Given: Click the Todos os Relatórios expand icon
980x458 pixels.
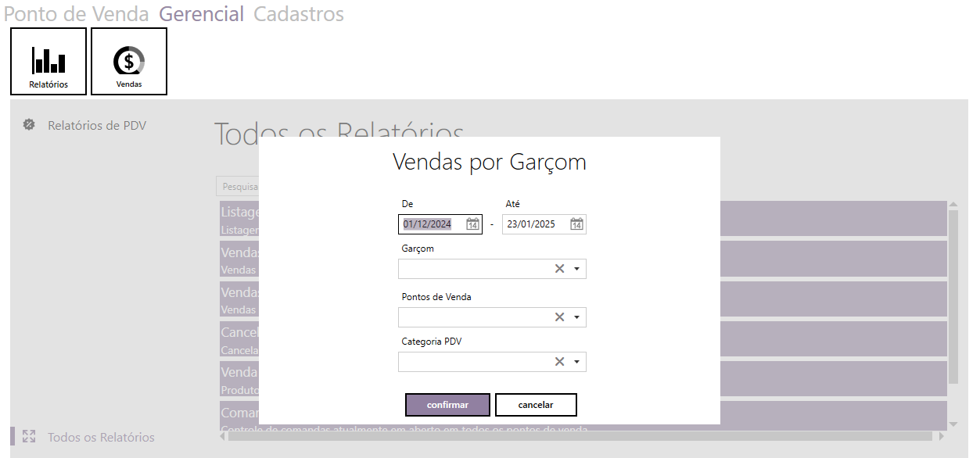Looking at the screenshot, I should pyautogui.click(x=30, y=437).
